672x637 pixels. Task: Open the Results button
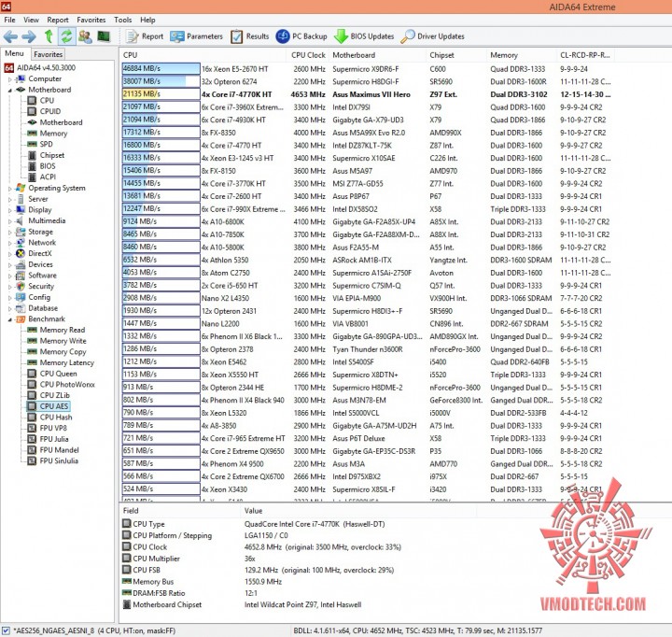[250, 36]
